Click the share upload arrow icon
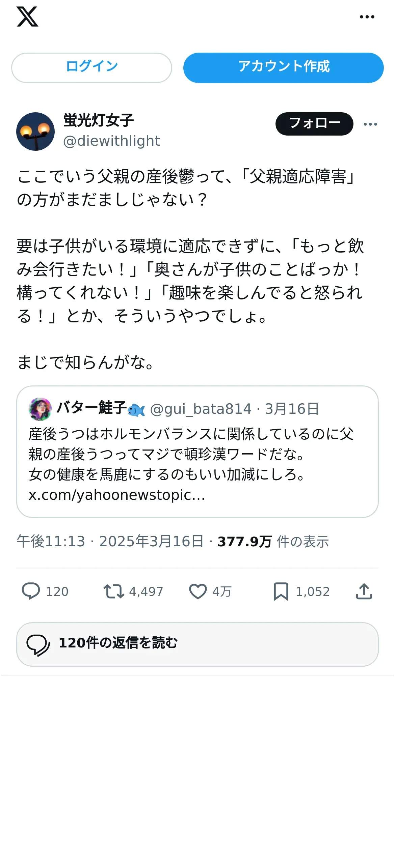This screenshot has width=395, height=868. click(x=364, y=591)
